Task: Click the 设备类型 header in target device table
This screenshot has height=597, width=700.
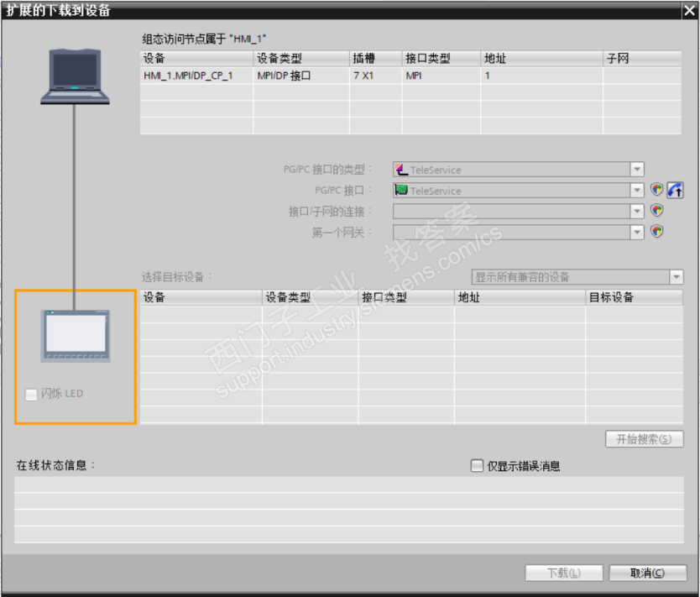Action: pyautogui.click(x=311, y=297)
